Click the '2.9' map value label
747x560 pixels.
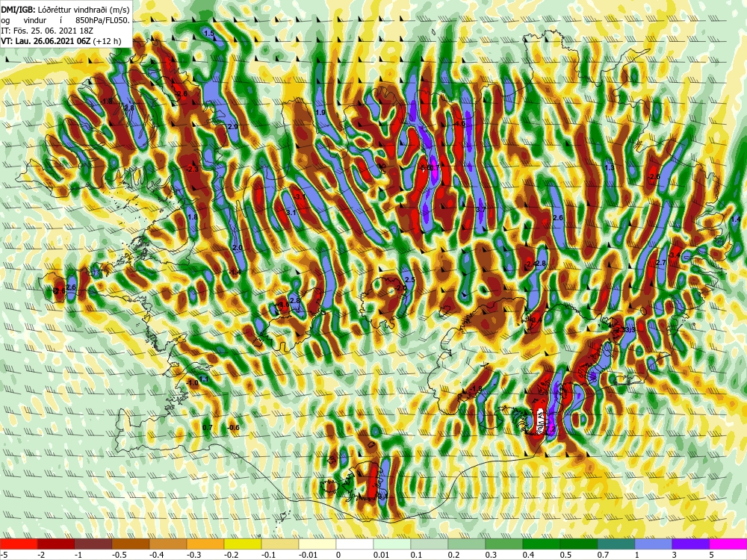click(x=233, y=127)
